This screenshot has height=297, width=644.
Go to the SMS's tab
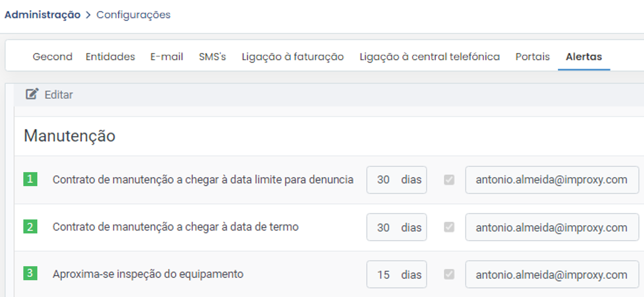coord(212,57)
